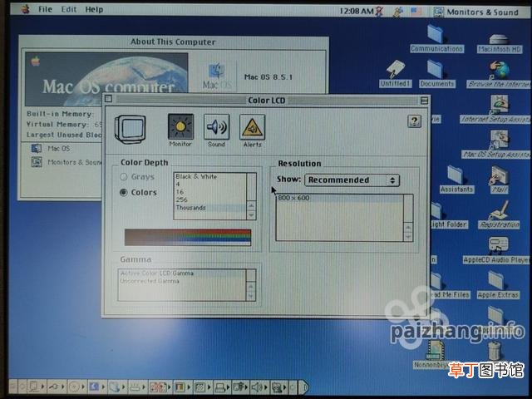Select the Trash icon on desktop

coord(495,351)
